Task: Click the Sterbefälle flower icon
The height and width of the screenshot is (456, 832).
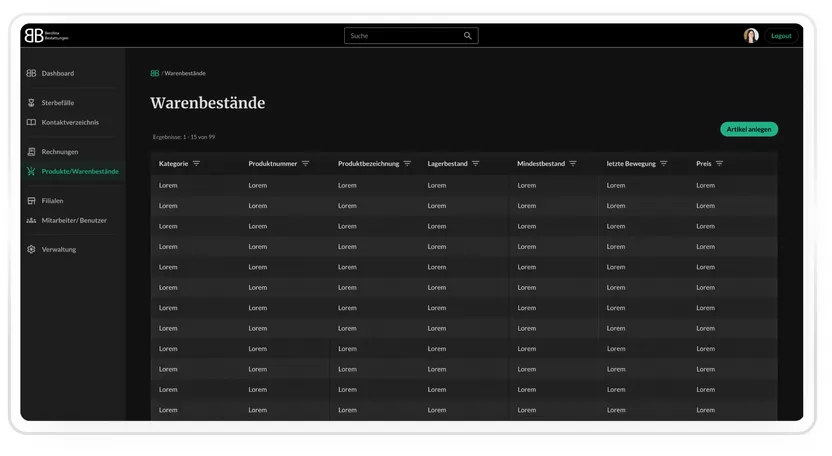Action: [31, 102]
